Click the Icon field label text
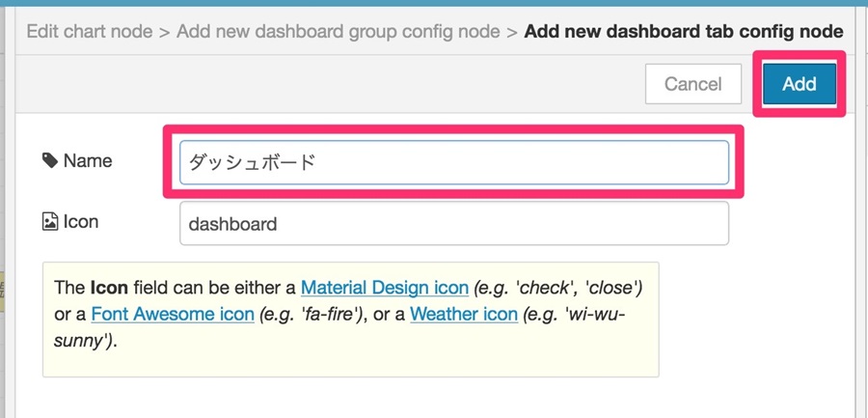Viewport: 868px width, 418px height. pos(81,222)
